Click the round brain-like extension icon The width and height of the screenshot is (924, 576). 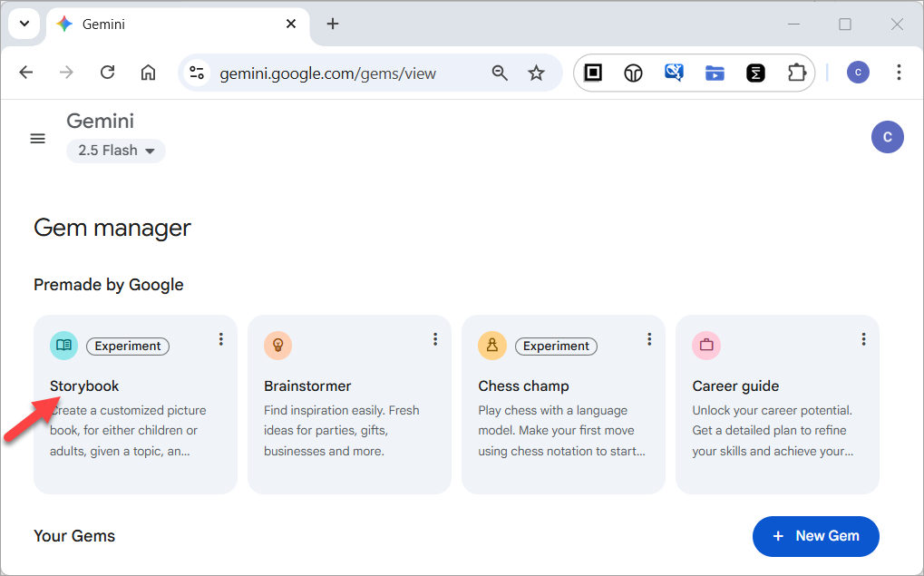(x=634, y=73)
